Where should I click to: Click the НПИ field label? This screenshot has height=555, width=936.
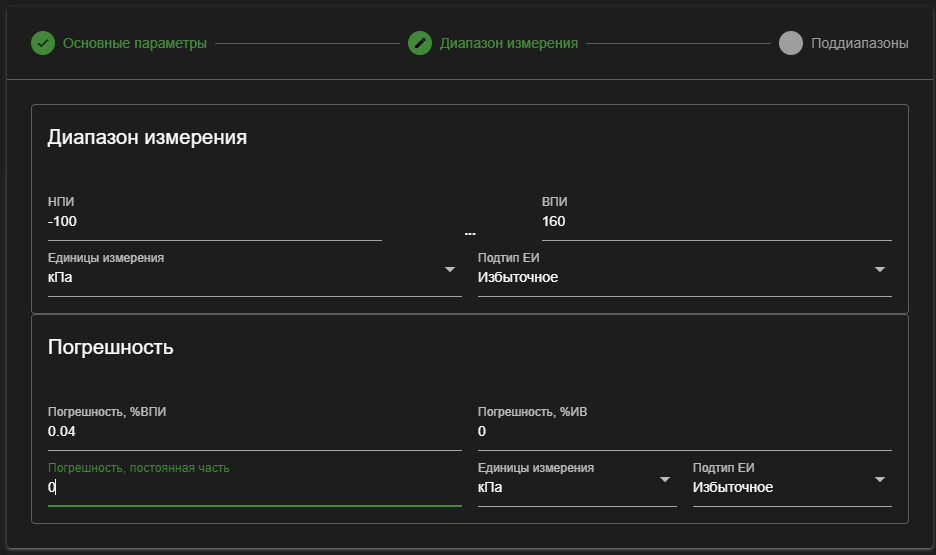61,202
